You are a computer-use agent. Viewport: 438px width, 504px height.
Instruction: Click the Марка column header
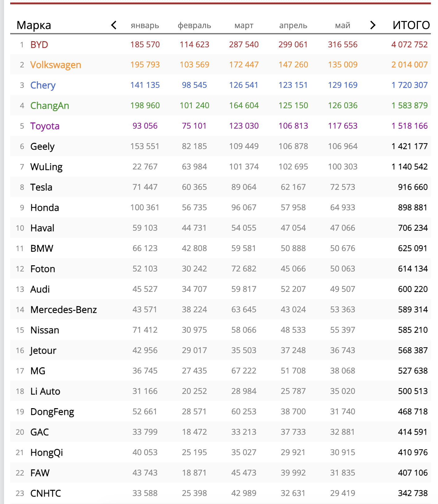point(34,25)
